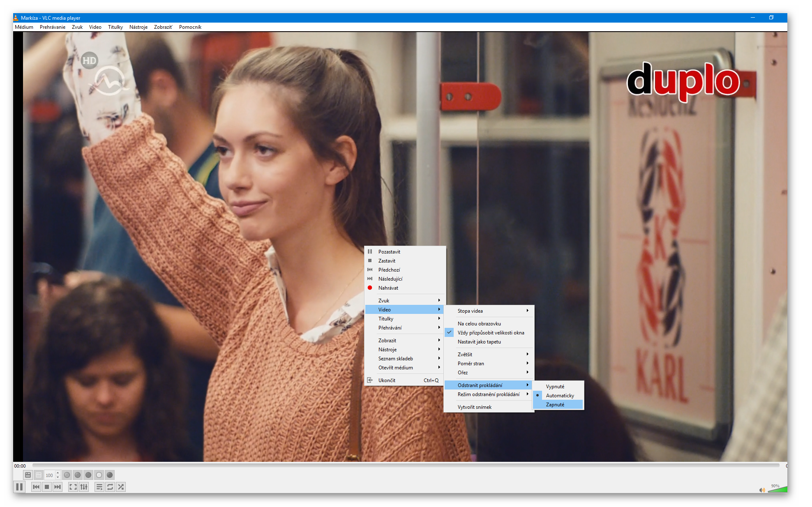Click the volume slider
Screen dimensions: 812x507
click(777, 489)
